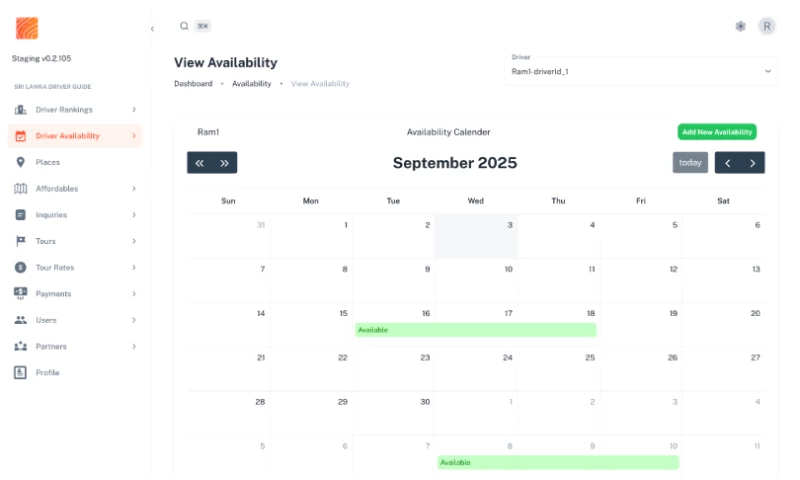Select day 12 in calendar

(641, 281)
